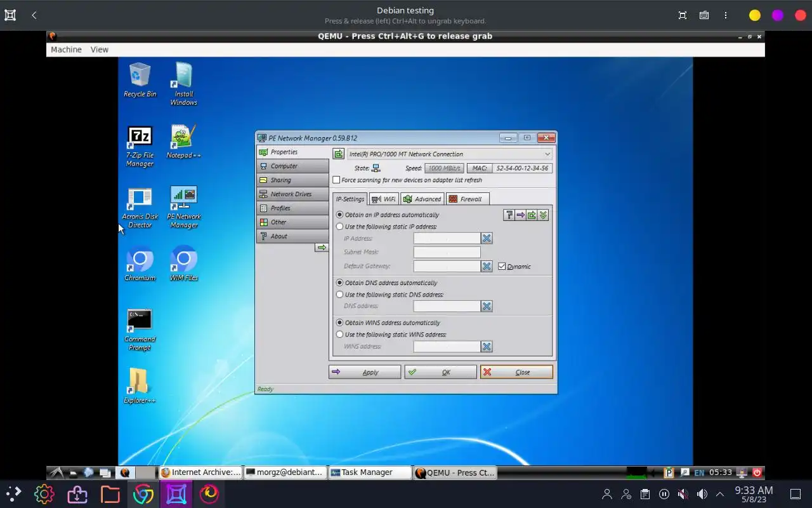Click the red X Close button at the bottom

[x=516, y=372]
